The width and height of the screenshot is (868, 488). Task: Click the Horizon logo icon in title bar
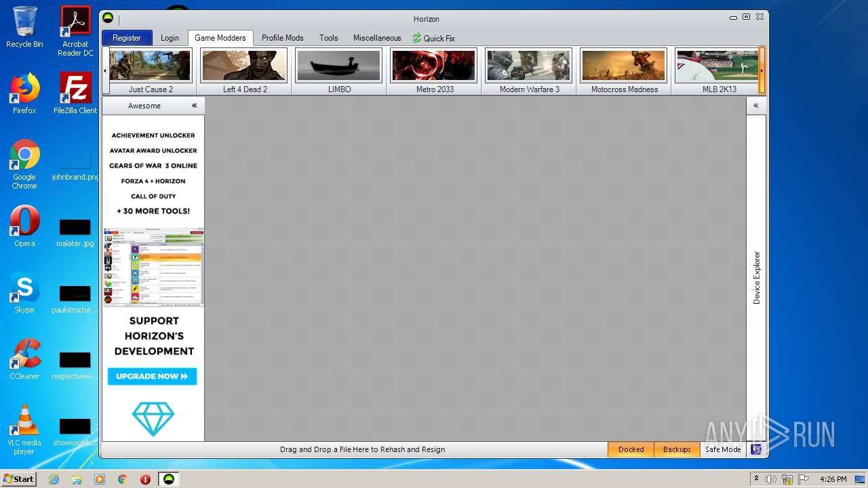point(108,18)
